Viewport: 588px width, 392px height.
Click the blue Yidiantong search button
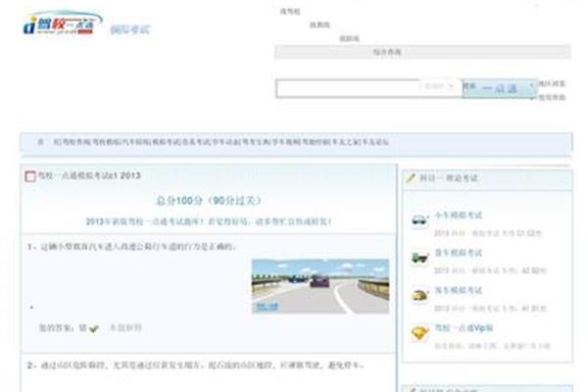[499, 88]
